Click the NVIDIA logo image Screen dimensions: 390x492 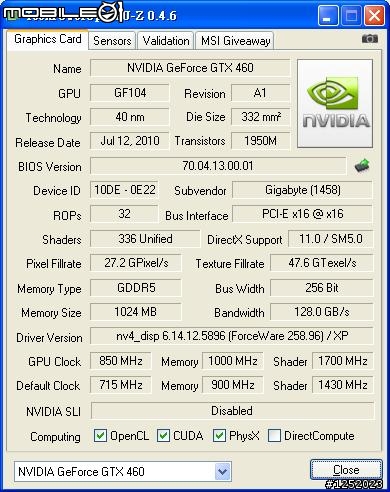coord(335,103)
